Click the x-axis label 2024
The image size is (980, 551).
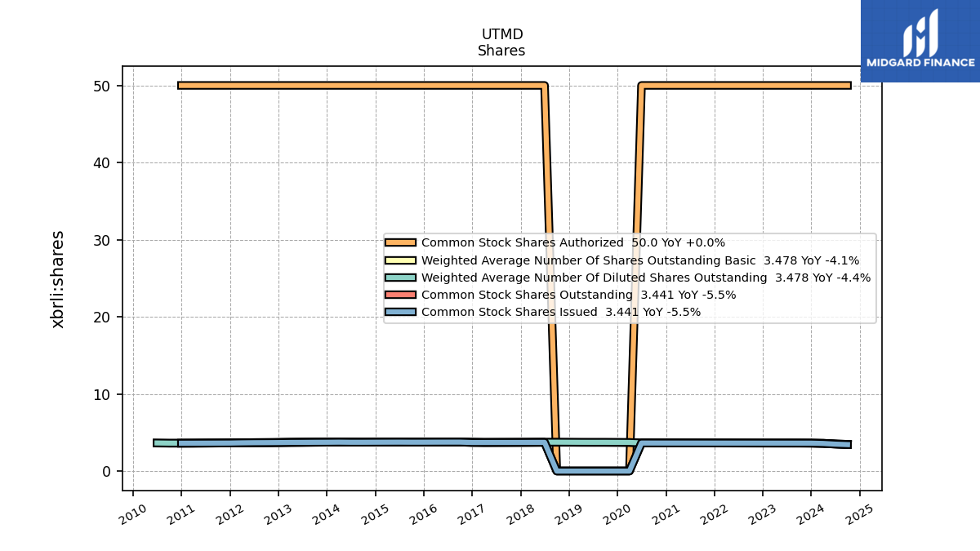point(810,513)
